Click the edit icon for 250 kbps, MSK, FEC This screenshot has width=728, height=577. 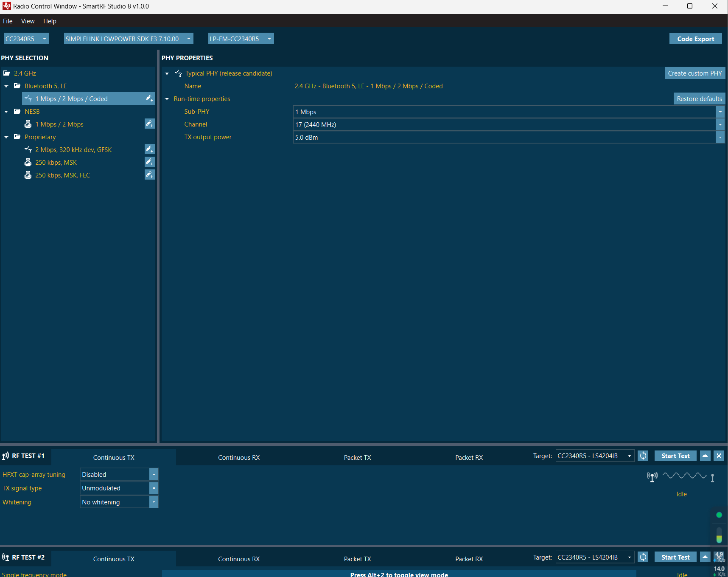point(149,175)
